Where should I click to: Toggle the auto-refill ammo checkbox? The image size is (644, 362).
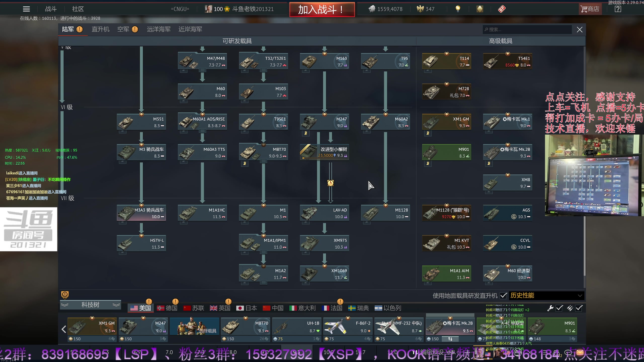tap(579, 308)
